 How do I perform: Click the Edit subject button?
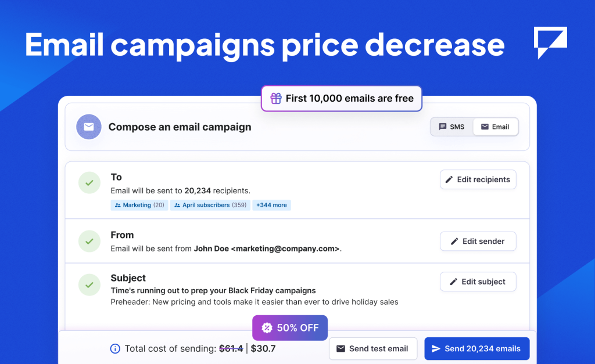point(478,282)
